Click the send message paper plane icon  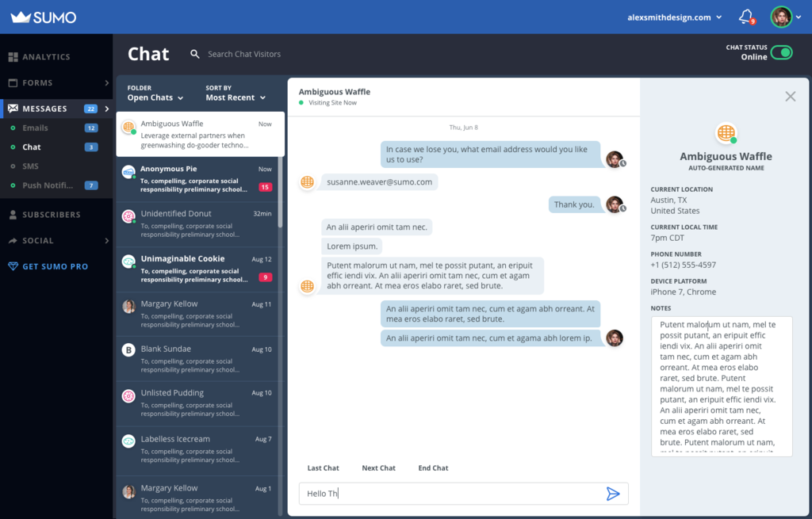pyautogui.click(x=612, y=494)
